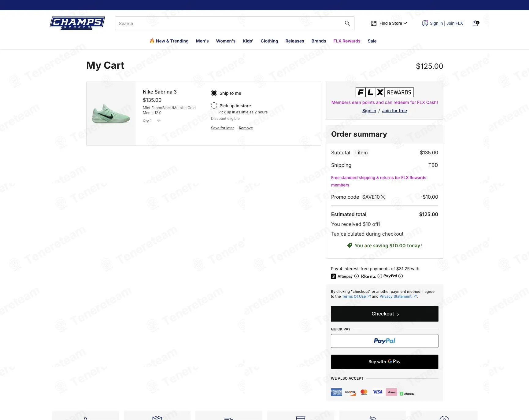Image resolution: width=529 pixels, height=420 pixels.
Task: Click the Discover card icon
Action: click(x=350, y=392)
